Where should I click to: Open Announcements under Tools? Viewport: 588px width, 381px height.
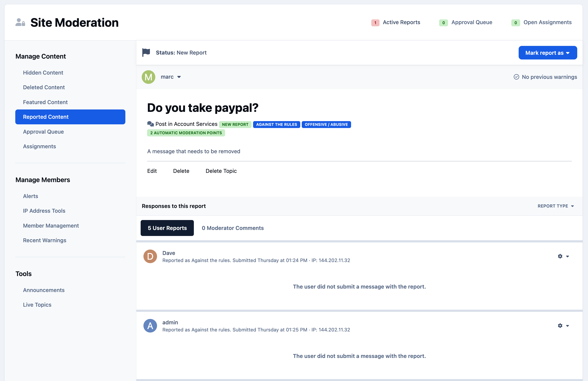[x=44, y=290]
